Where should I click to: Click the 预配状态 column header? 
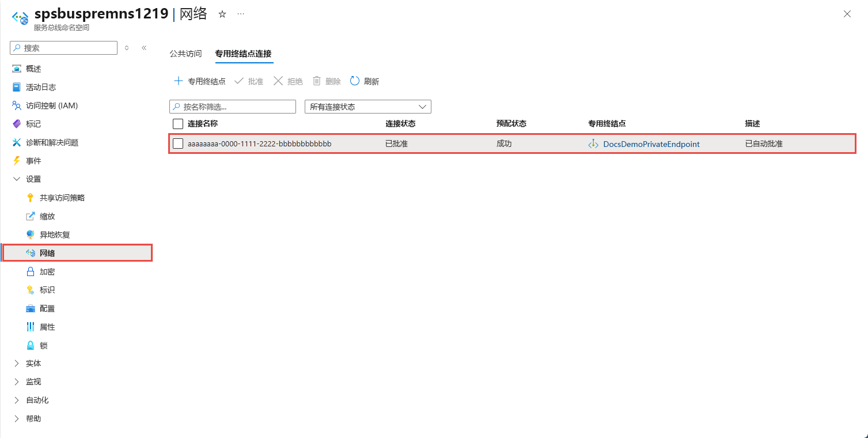[511, 123]
